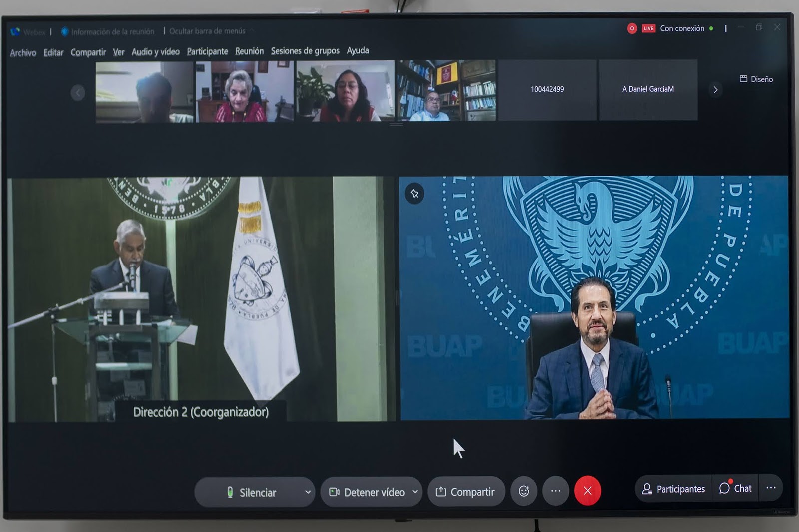Select the man with bookshelf thumbnail
This screenshot has width=799, height=532.
tap(446, 90)
